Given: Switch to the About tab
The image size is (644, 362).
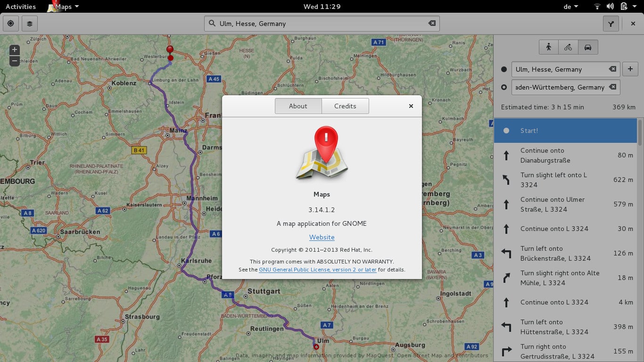Looking at the screenshot, I should tap(298, 106).
